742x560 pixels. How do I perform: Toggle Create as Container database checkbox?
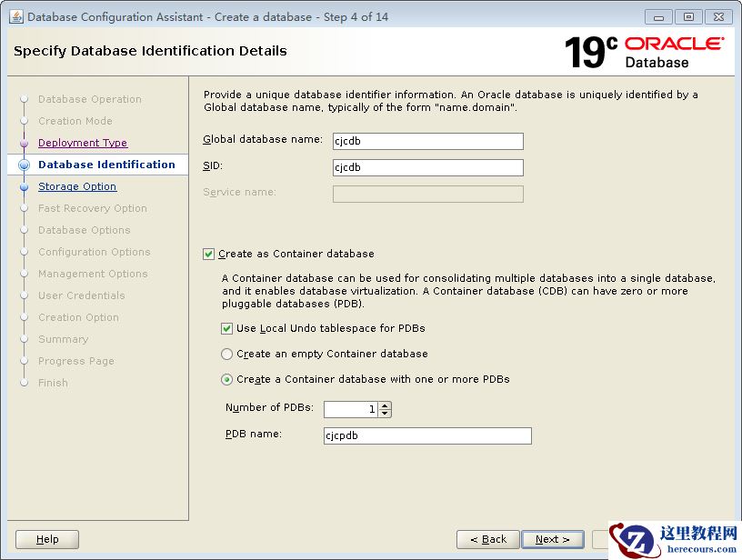coord(209,255)
